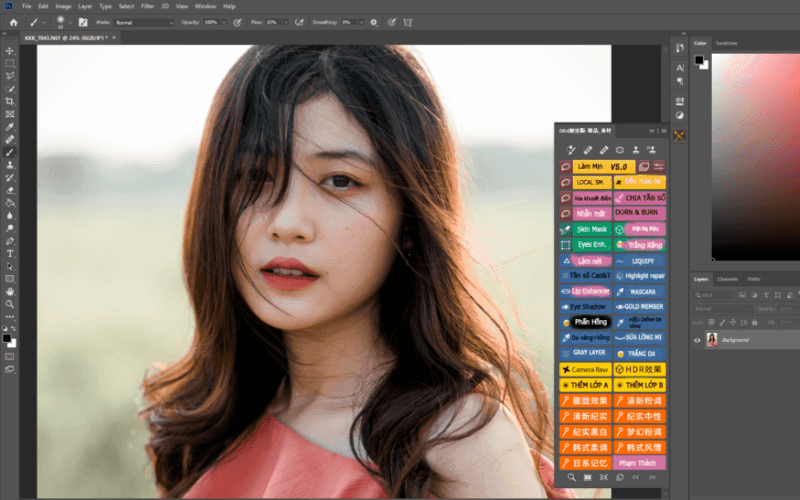Select the Clone Stamp tool in left toolbar
The width and height of the screenshot is (800, 500).
10,165
